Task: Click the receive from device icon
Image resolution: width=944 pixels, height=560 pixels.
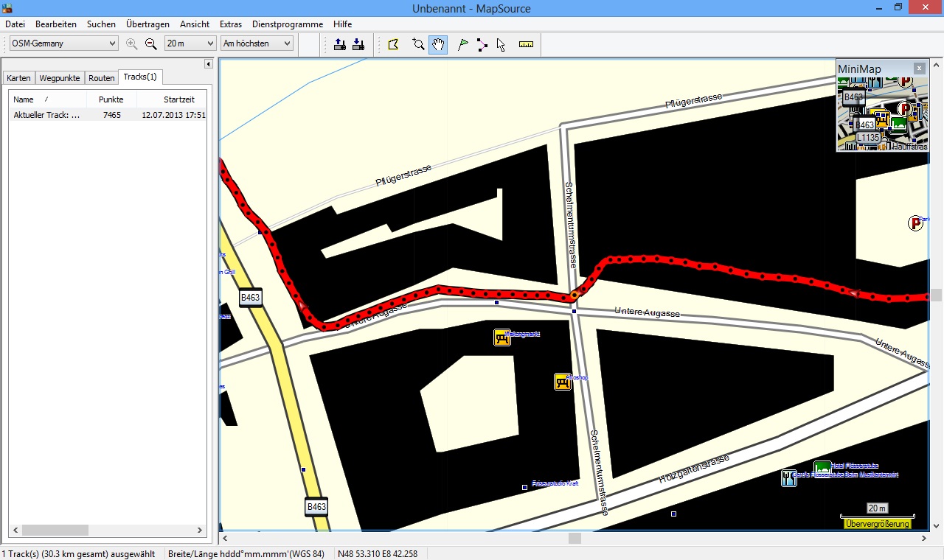Action: [x=358, y=44]
